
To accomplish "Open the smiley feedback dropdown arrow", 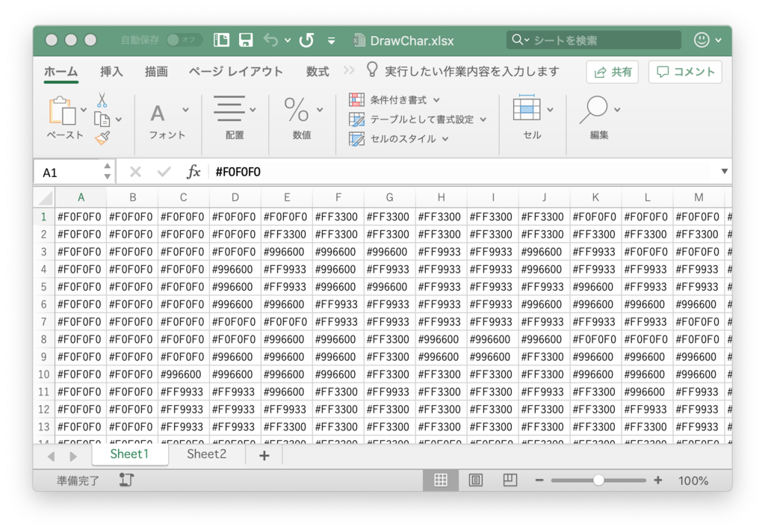I will pyautogui.click(x=718, y=40).
